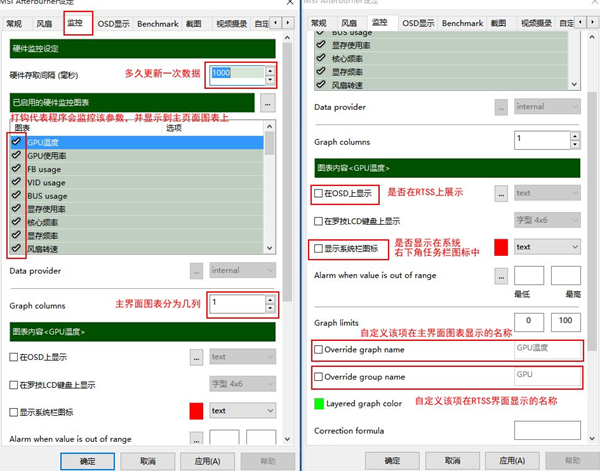Click OSD ellipsis button in left window
Image resolution: width=600 pixels, height=471 pixels.
(x=196, y=358)
